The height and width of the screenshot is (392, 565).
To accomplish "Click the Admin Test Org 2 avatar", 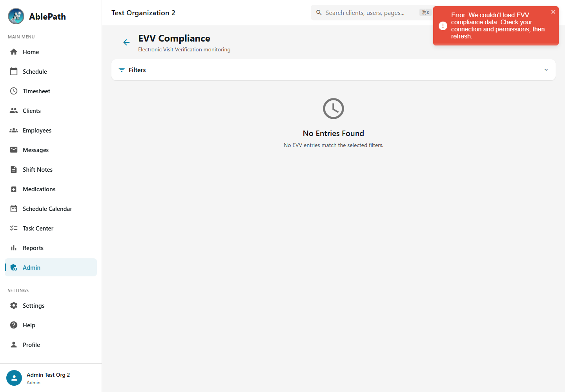I will pyautogui.click(x=14, y=378).
